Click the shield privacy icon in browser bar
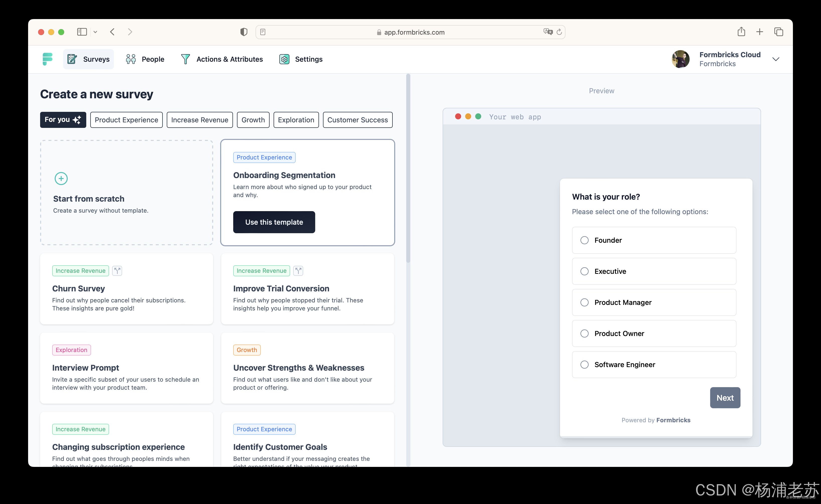Image resolution: width=821 pixels, height=504 pixels. (244, 32)
